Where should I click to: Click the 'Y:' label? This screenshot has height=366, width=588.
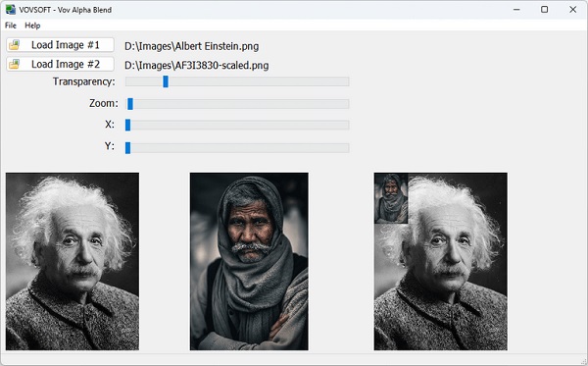[x=110, y=146]
